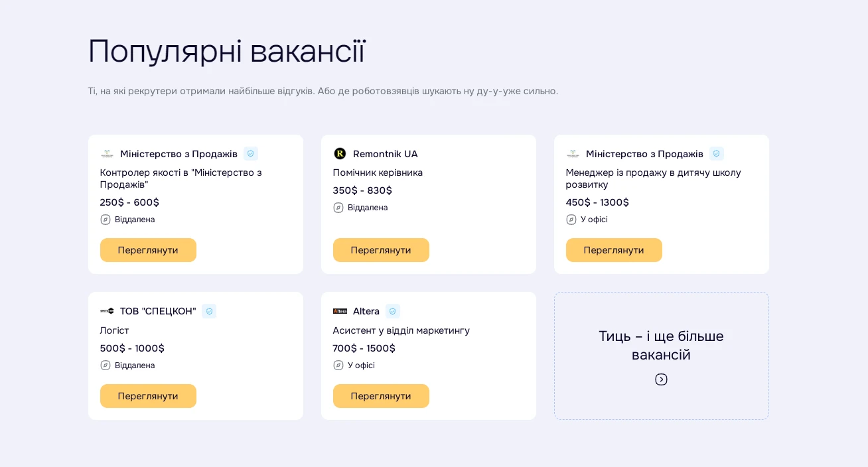Click the Логіст vacancy title
The width and height of the screenshot is (868, 467).
pyautogui.click(x=114, y=330)
